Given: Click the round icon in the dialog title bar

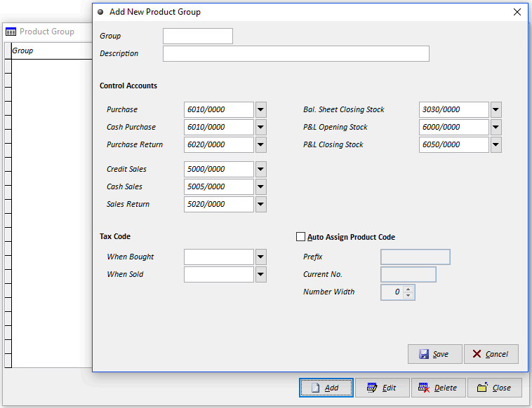Looking at the screenshot, I should click(x=100, y=12).
